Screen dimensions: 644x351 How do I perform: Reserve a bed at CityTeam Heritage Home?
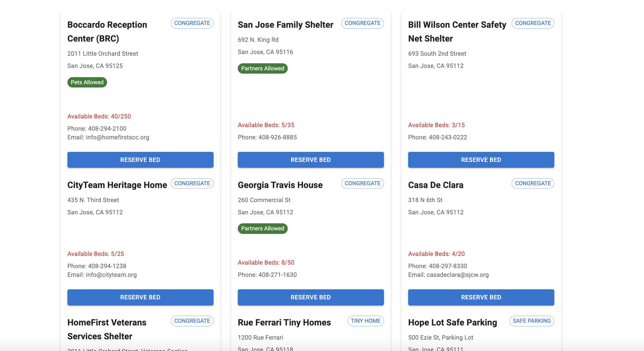point(140,297)
